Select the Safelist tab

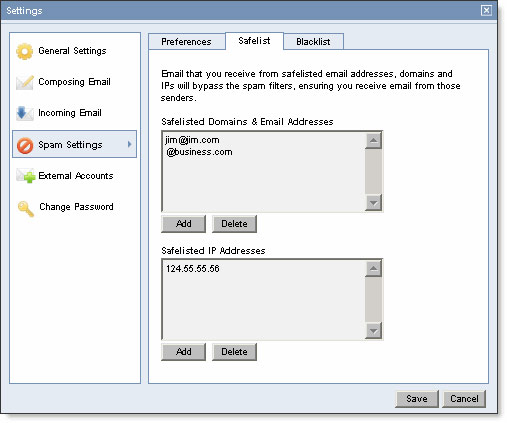pos(254,41)
